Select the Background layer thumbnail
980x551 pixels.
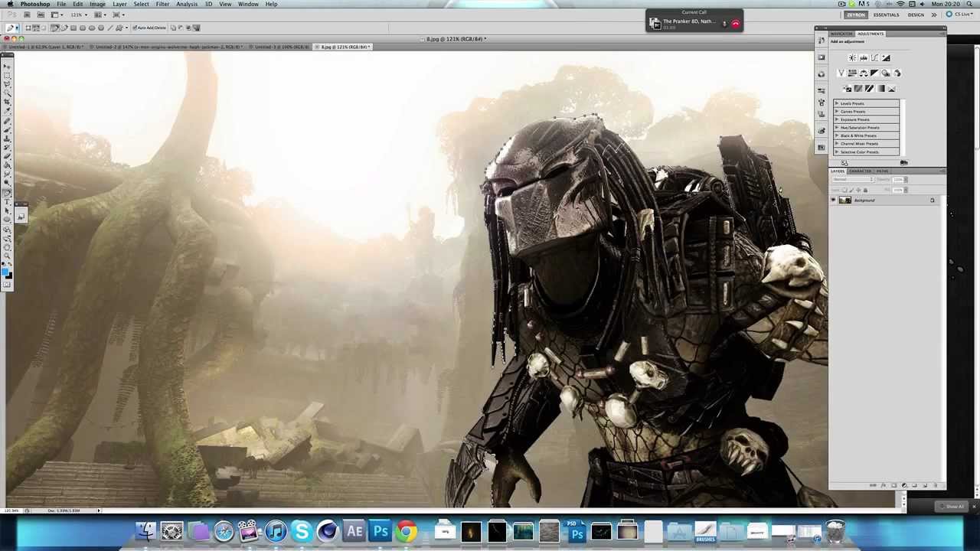tap(844, 201)
